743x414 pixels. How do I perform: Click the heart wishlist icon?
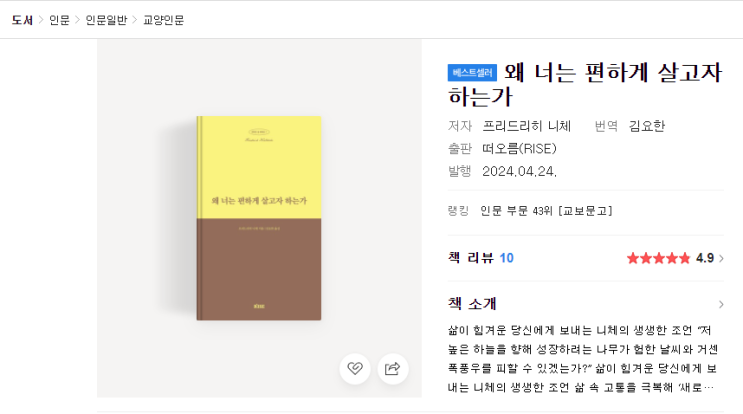click(x=354, y=369)
